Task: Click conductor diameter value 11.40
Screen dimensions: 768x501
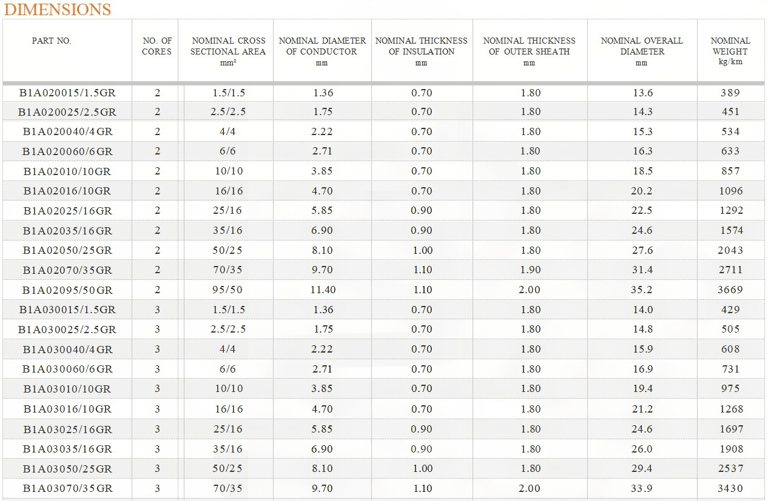Action: 323,289
